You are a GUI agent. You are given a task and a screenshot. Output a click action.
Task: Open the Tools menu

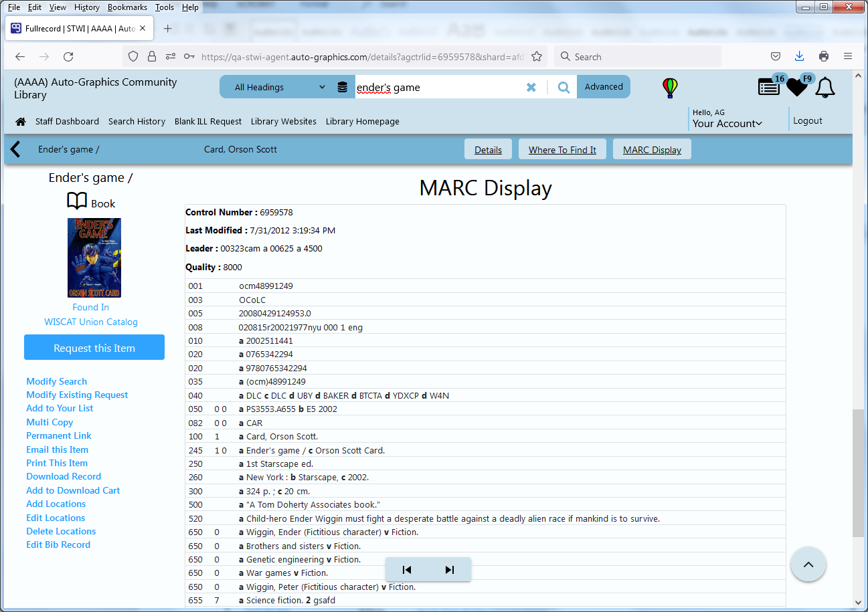tap(164, 7)
